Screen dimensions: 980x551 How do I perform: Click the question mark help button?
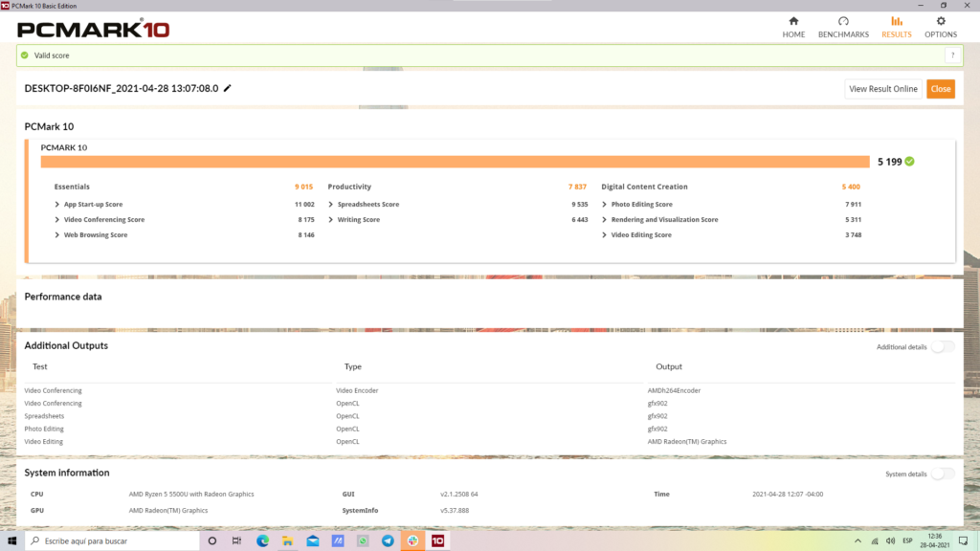pos(952,56)
